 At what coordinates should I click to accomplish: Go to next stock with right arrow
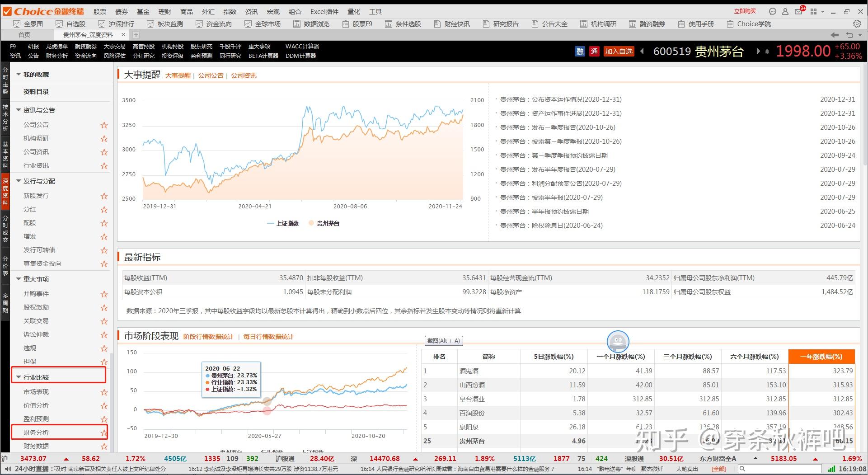(758, 52)
